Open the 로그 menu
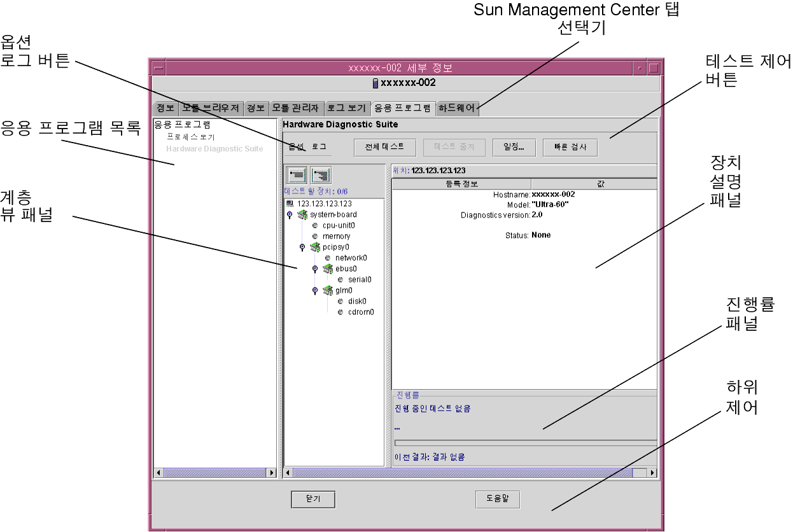Screen dimensions: 807x532 click(x=319, y=147)
